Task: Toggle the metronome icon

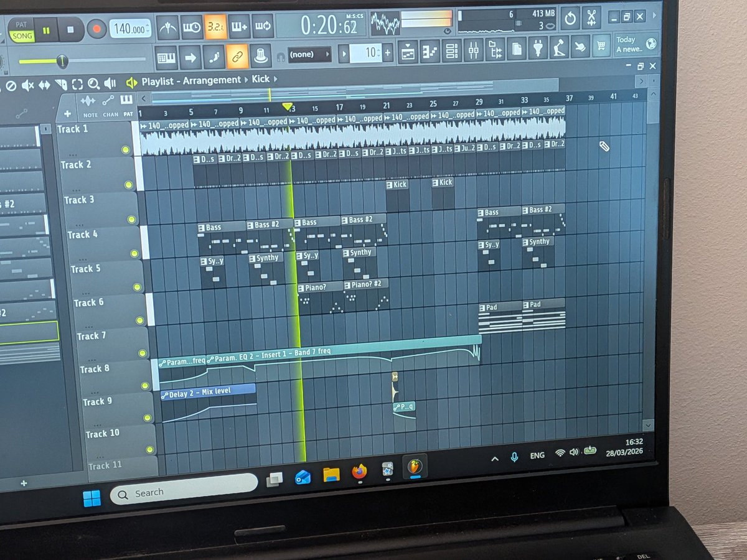Action: 168,27
